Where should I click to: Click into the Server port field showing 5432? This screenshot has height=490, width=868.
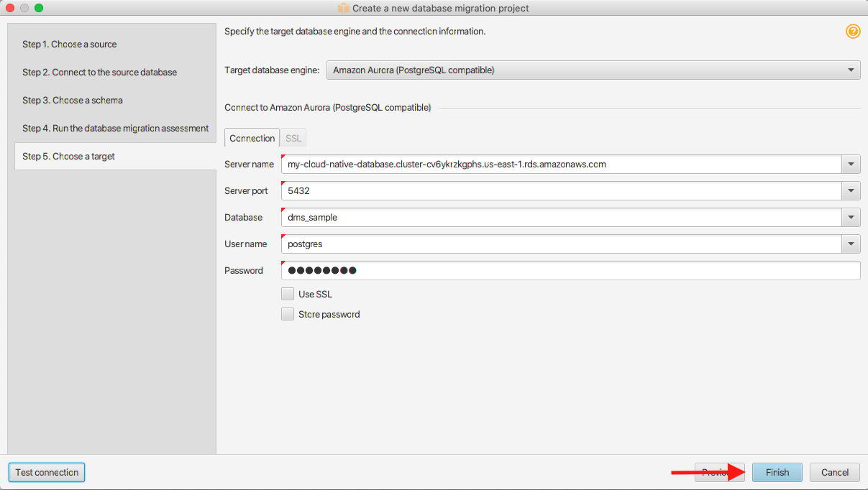tap(562, 191)
